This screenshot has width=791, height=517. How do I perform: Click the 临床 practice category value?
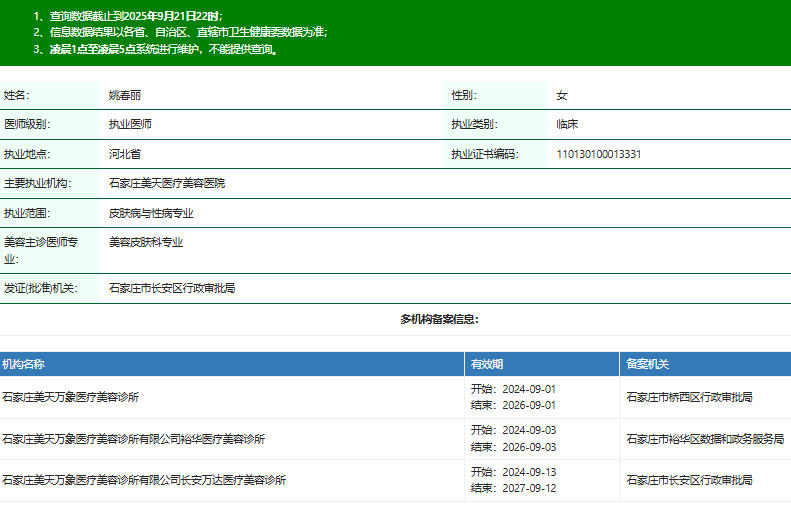click(x=567, y=124)
